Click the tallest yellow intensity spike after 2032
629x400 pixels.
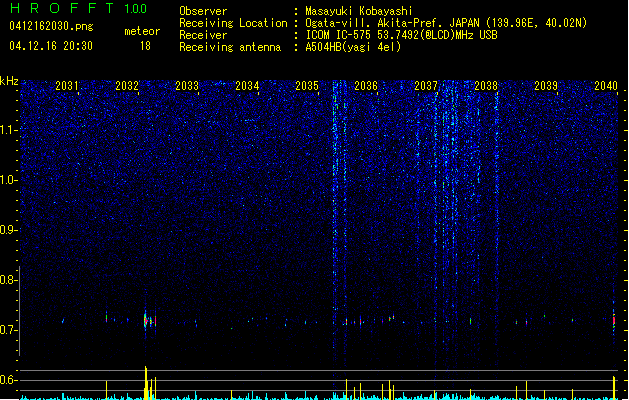tap(146, 383)
